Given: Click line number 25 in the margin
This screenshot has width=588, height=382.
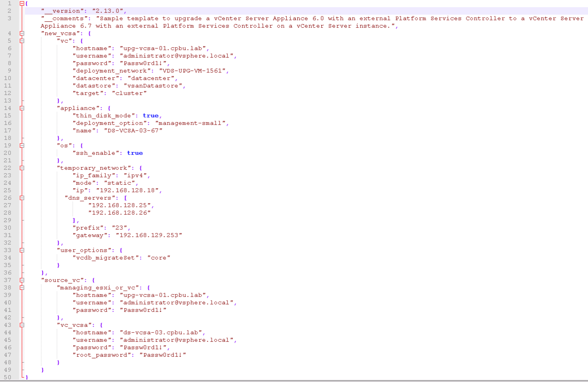Looking at the screenshot, I should [x=7, y=191].
